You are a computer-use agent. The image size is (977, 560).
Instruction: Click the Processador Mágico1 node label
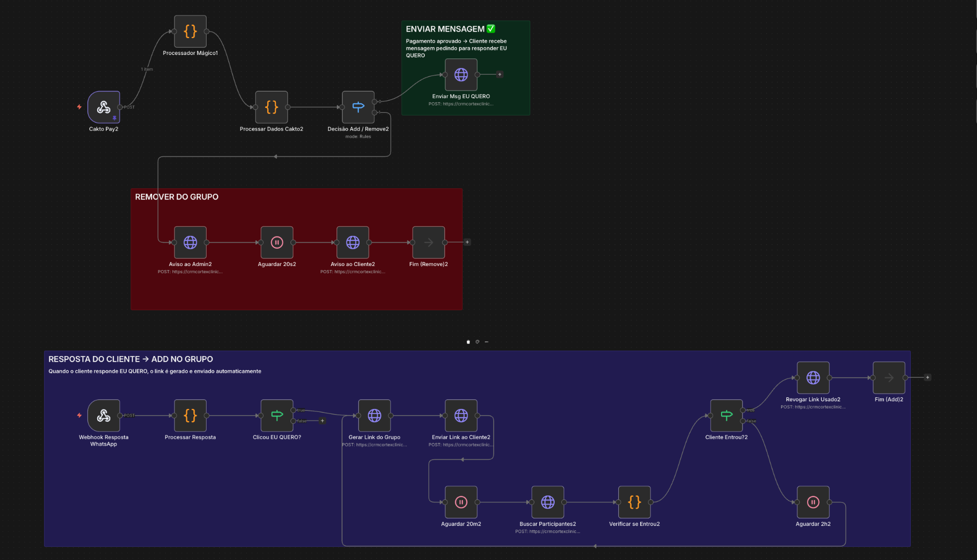click(x=190, y=53)
